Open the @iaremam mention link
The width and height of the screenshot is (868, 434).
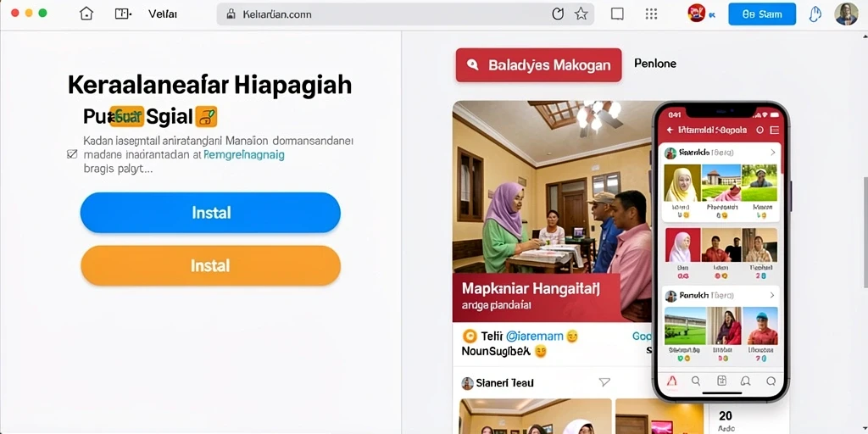point(535,336)
